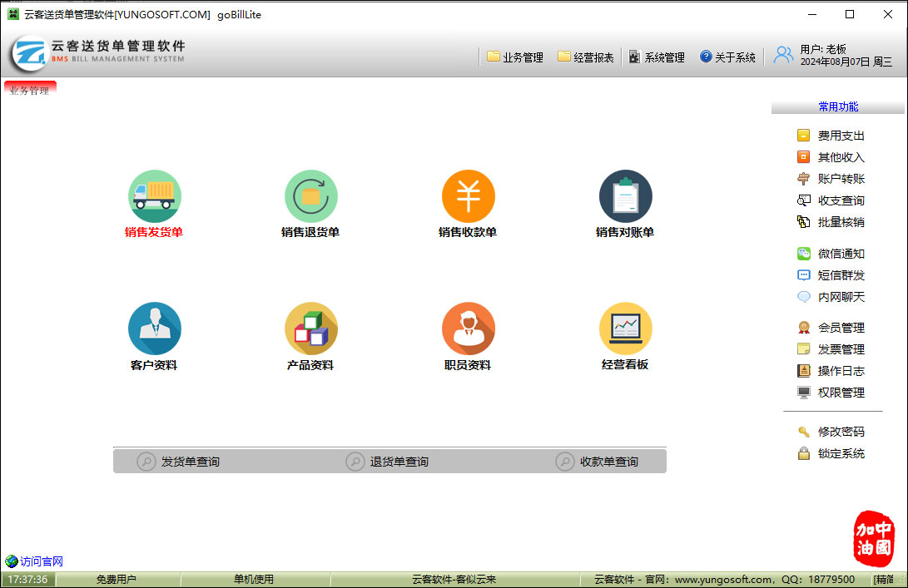Open the 销售退货单 return icon
Screen dimensions: 908x588
coord(310,196)
